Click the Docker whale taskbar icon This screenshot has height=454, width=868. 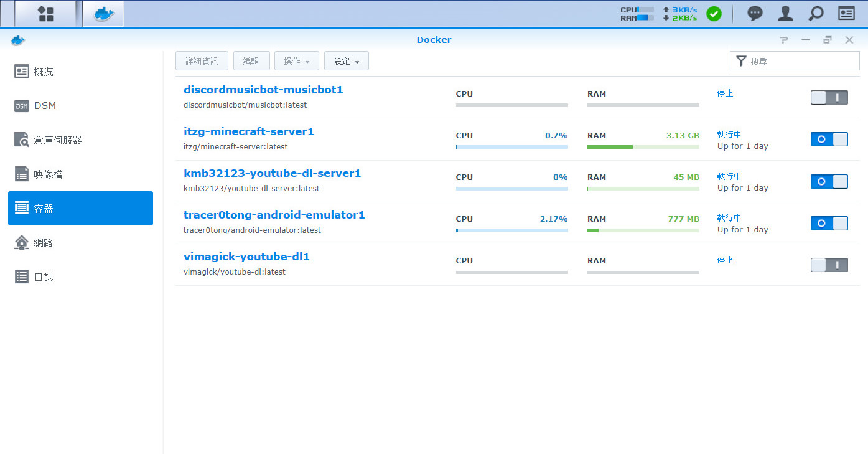coord(103,14)
